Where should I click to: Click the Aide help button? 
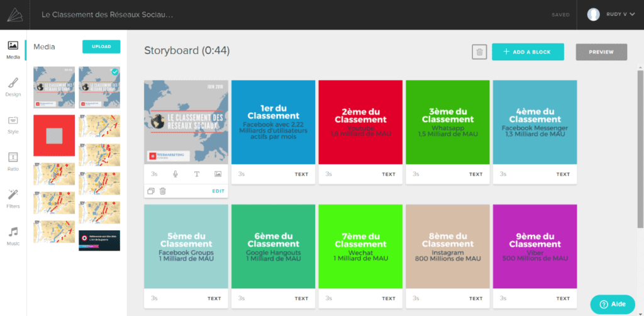pos(613,305)
